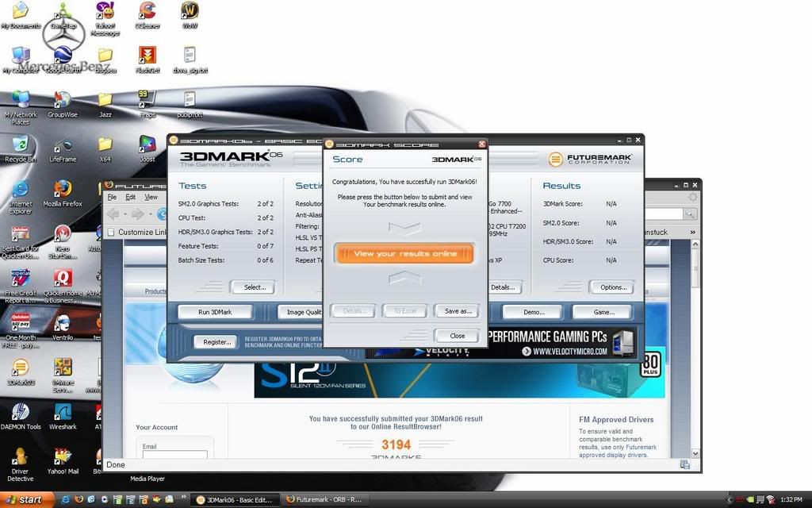Click the Run 3DMark button

pos(215,312)
